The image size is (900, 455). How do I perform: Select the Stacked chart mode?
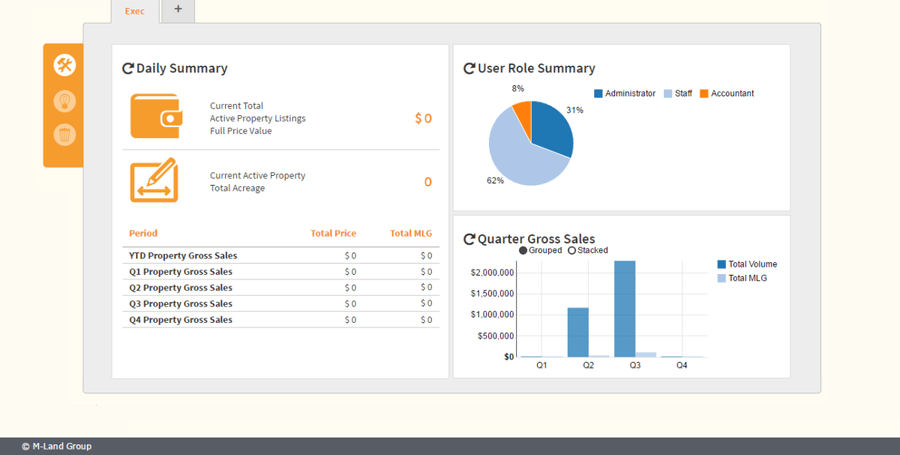(572, 251)
